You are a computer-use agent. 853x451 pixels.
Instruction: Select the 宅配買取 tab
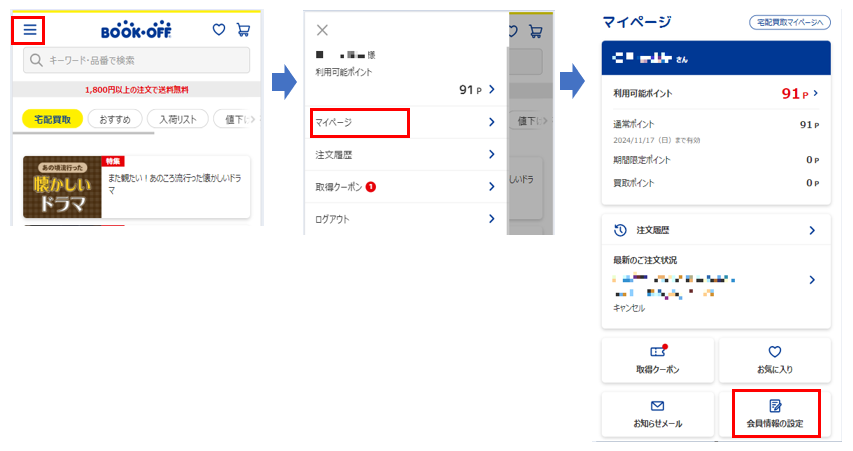pos(52,119)
